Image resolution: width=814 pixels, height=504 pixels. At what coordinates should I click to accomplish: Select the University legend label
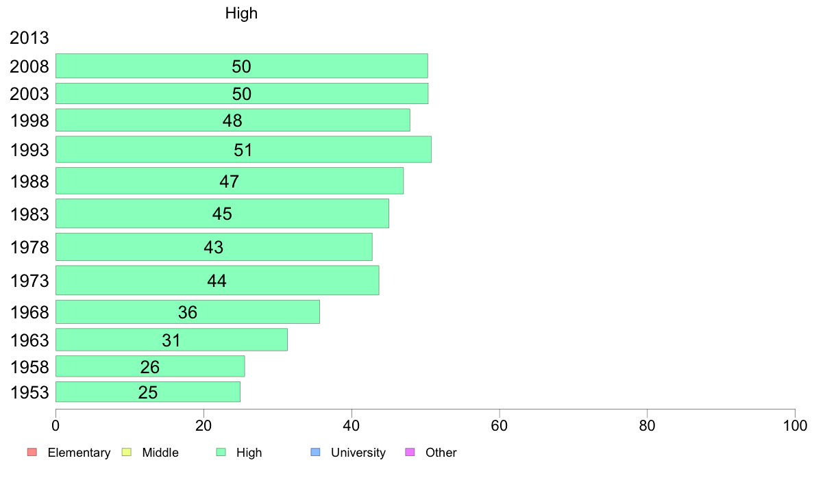click(x=358, y=453)
